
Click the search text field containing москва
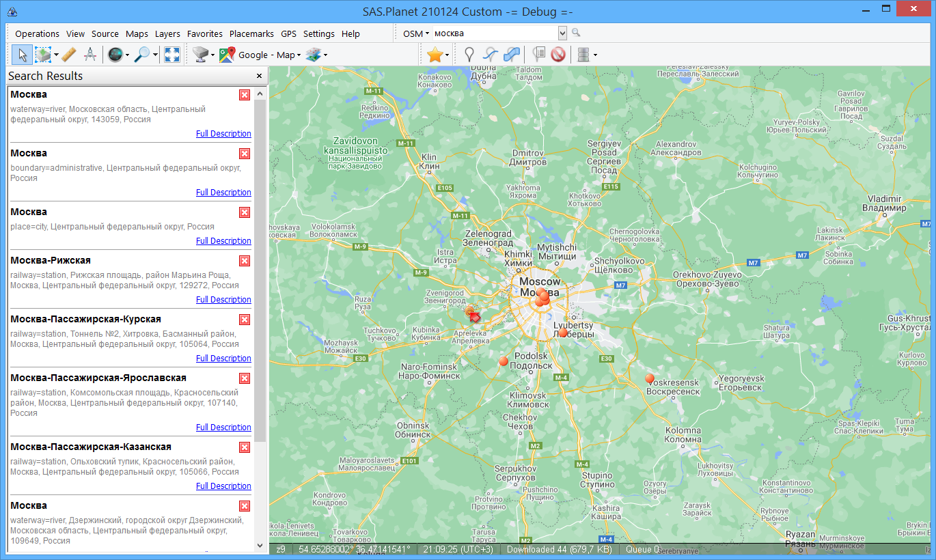(x=493, y=33)
